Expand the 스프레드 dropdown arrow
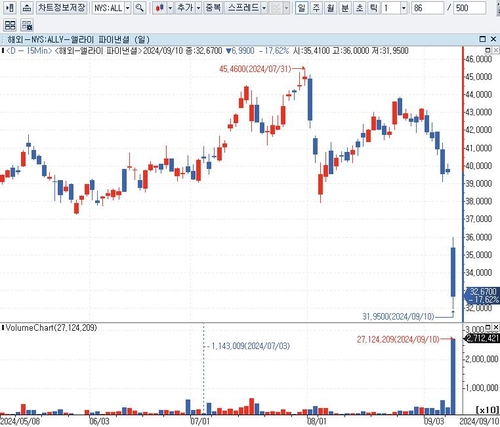The image size is (500, 427). 264,8
